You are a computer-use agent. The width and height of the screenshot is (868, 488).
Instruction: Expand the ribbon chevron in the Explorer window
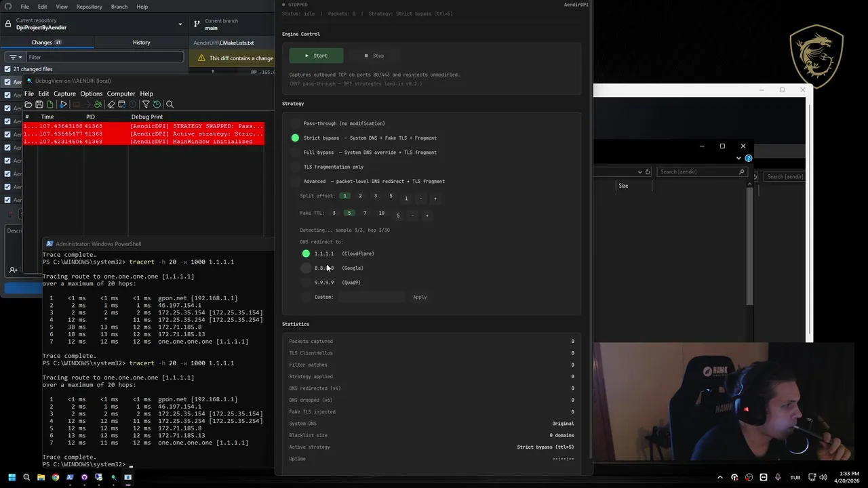(x=738, y=158)
